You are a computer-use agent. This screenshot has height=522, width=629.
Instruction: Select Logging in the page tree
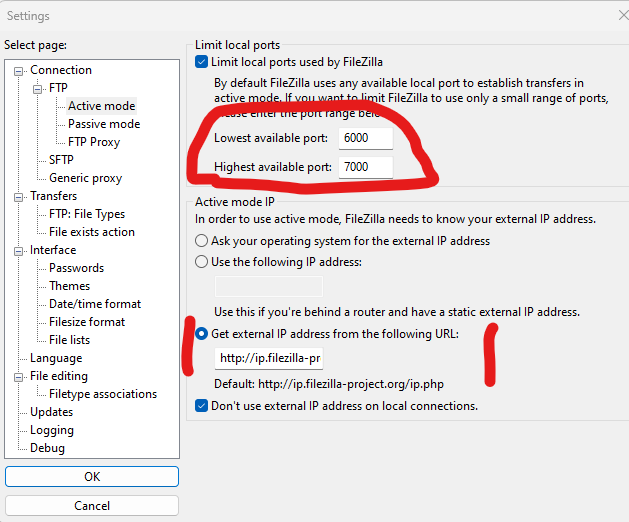51,430
